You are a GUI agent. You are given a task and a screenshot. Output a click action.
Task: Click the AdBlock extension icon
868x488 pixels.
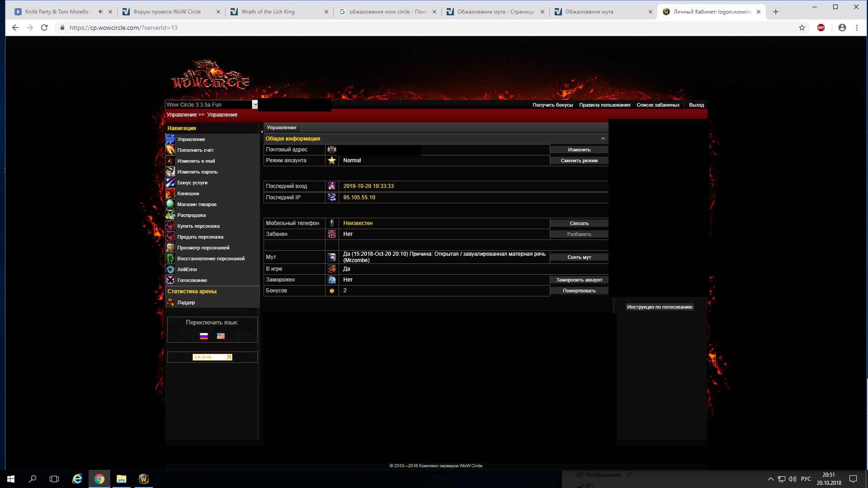coord(821,28)
